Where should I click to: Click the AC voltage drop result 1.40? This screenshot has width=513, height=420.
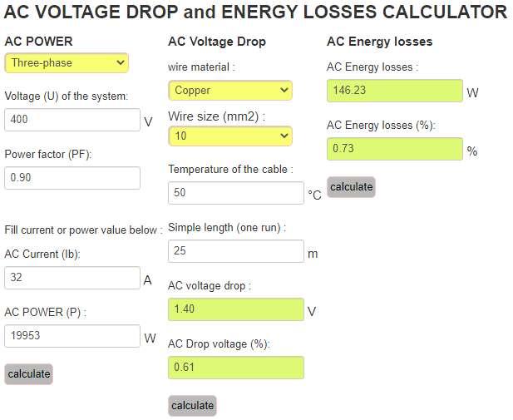tap(236, 309)
